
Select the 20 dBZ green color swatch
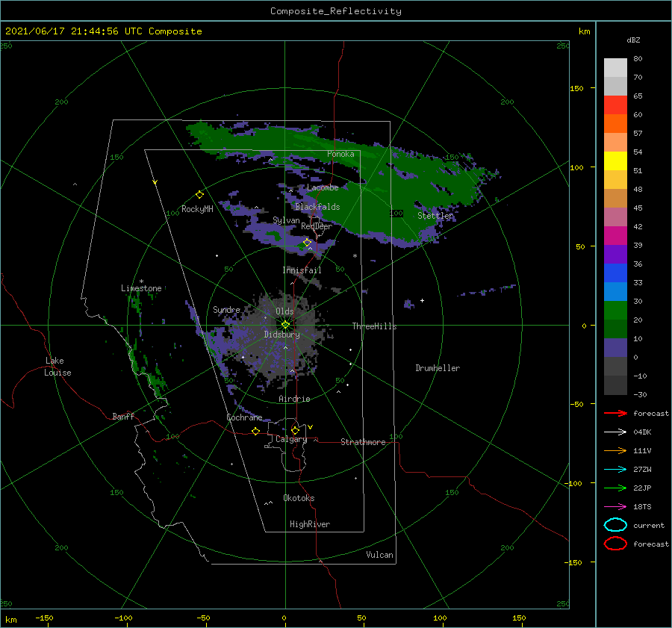pos(615,311)
